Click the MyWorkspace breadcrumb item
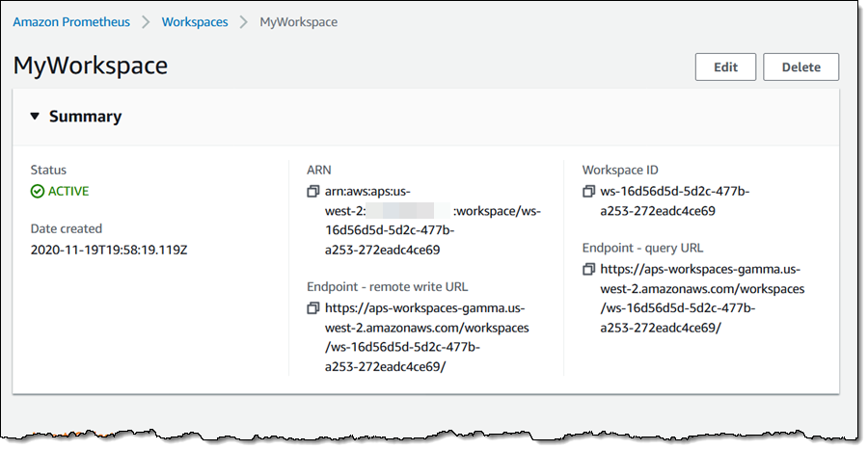 coord(298,22)
